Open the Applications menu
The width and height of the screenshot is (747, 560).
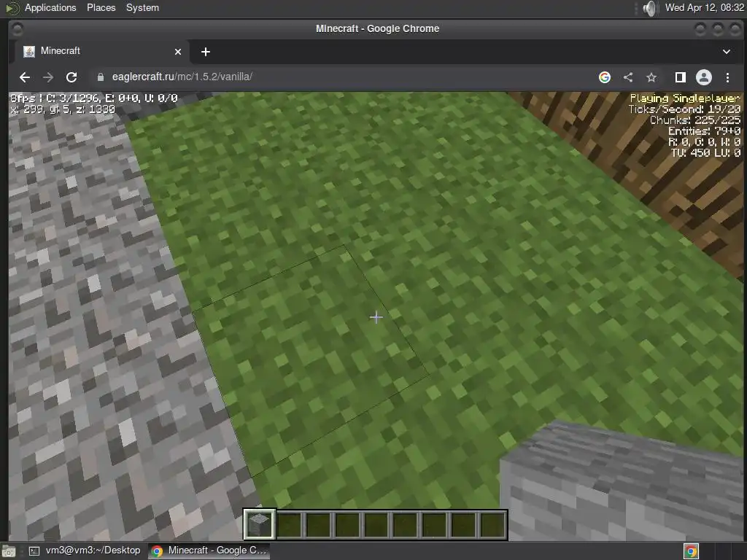[x=50, y=7]
